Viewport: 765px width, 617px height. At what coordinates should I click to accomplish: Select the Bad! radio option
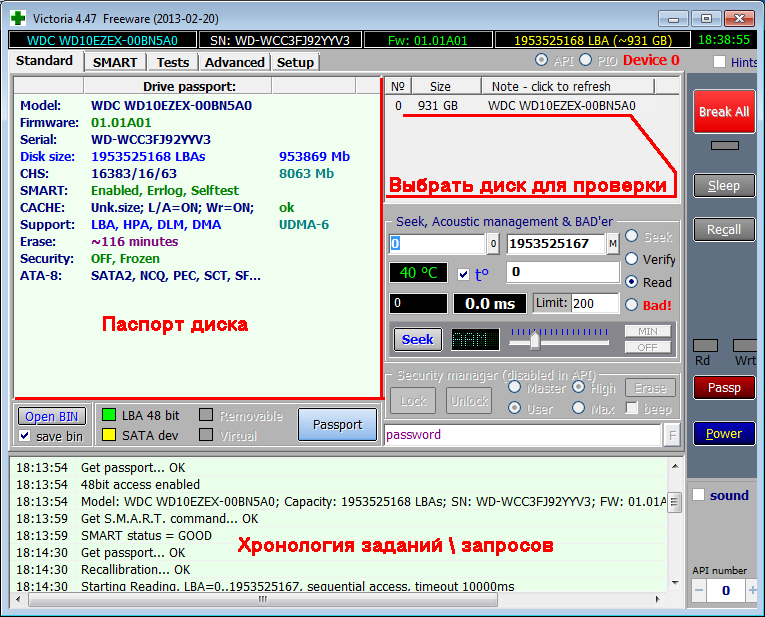click(x=631, y=305)
